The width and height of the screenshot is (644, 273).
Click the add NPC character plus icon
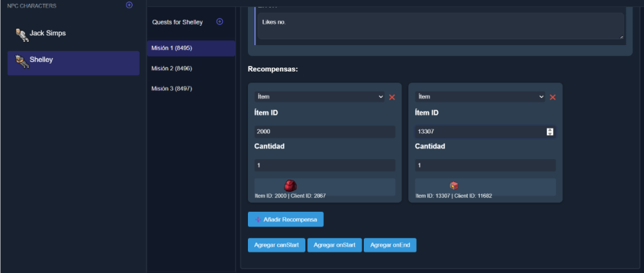point(129,5)
